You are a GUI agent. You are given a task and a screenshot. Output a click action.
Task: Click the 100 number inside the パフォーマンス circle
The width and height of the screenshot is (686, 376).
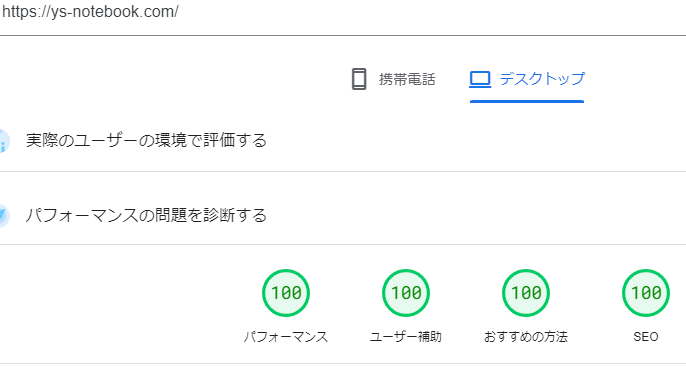[x=286, y=293]
